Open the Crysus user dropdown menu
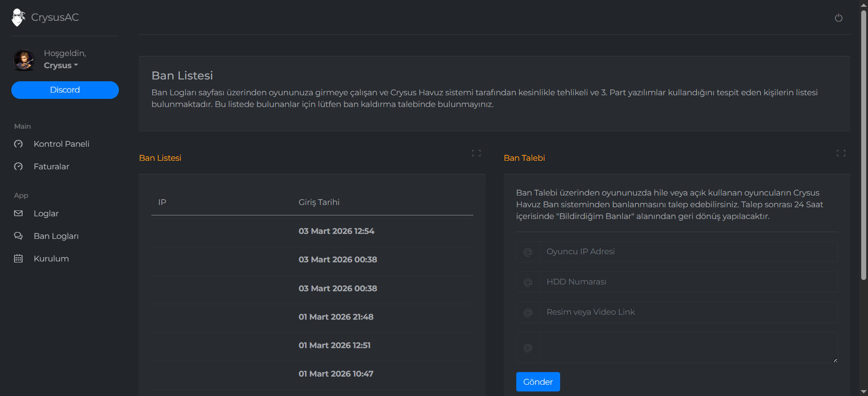 [61, 65]
